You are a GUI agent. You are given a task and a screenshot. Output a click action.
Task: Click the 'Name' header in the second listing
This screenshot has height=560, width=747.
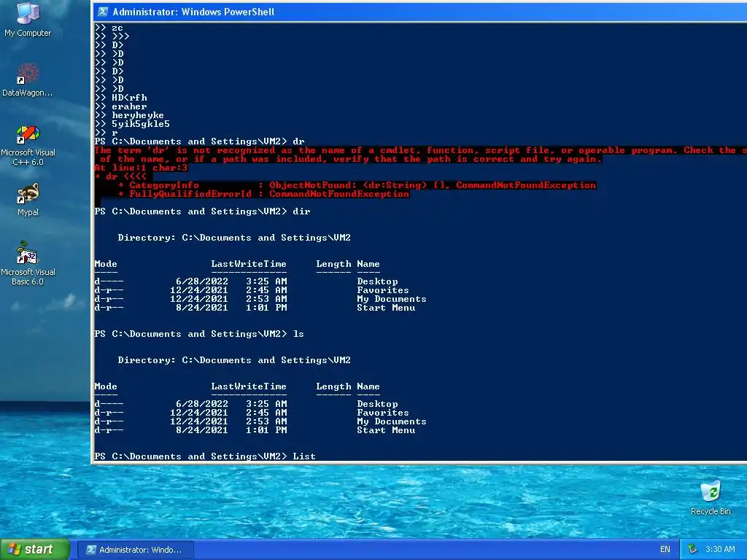(x=368, y=386)
